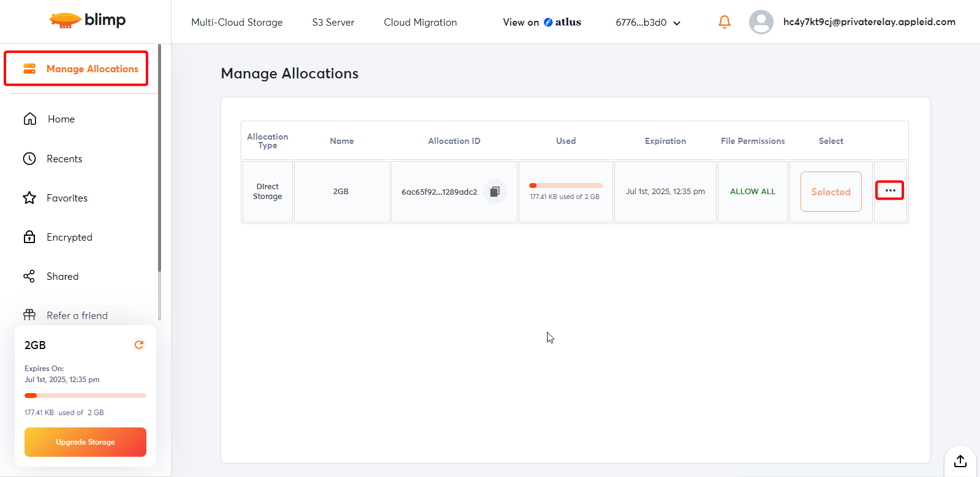Go to S3 Server
Image resolution: width=980 pixels, height=477 pixels.
point(333,23)
